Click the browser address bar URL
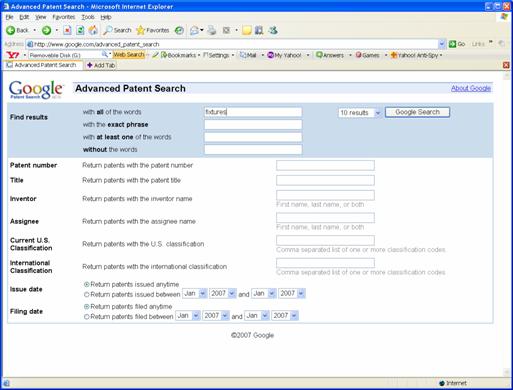This screenshot has height=390, width=513. point(232,44)
